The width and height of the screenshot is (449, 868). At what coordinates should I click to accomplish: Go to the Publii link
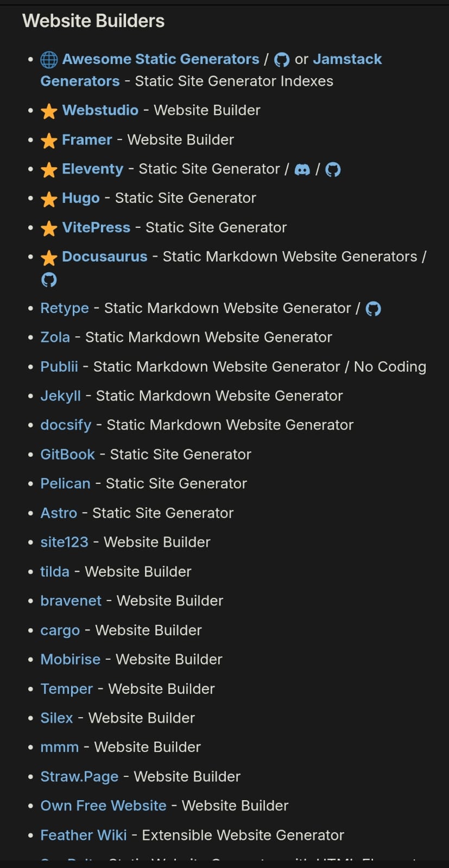coord(59,367)
